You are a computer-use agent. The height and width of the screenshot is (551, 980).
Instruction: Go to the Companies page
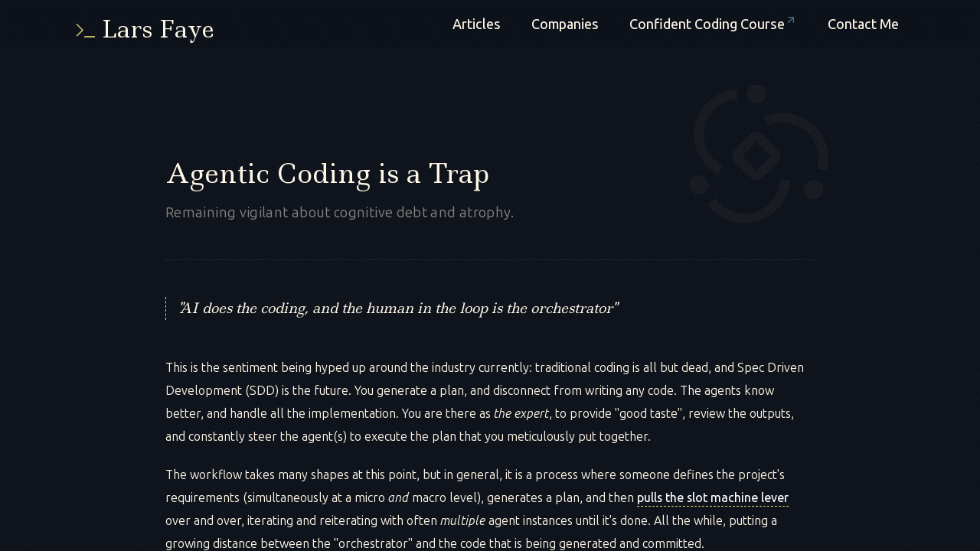565,24
